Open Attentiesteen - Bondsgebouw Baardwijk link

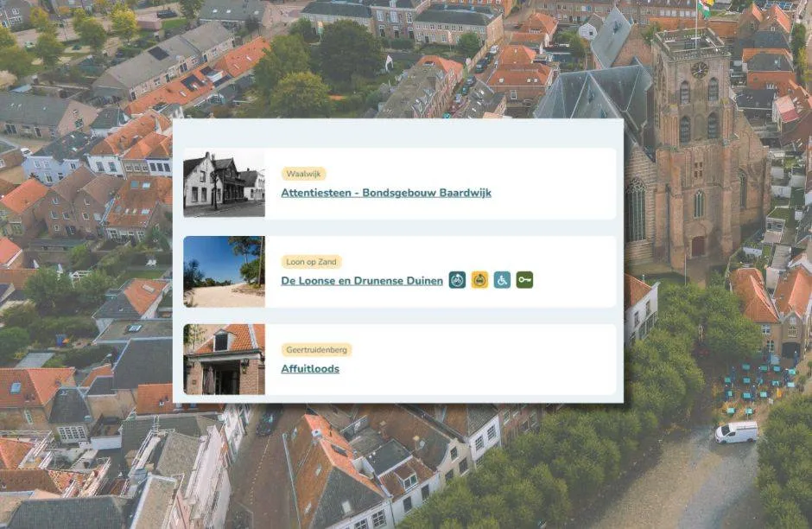385,192
